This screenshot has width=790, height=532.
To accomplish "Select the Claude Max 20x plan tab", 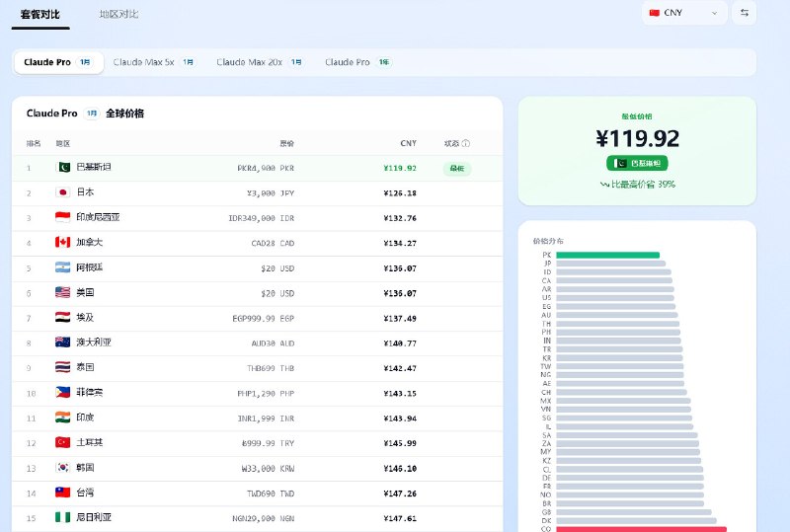I will point(259,62).
